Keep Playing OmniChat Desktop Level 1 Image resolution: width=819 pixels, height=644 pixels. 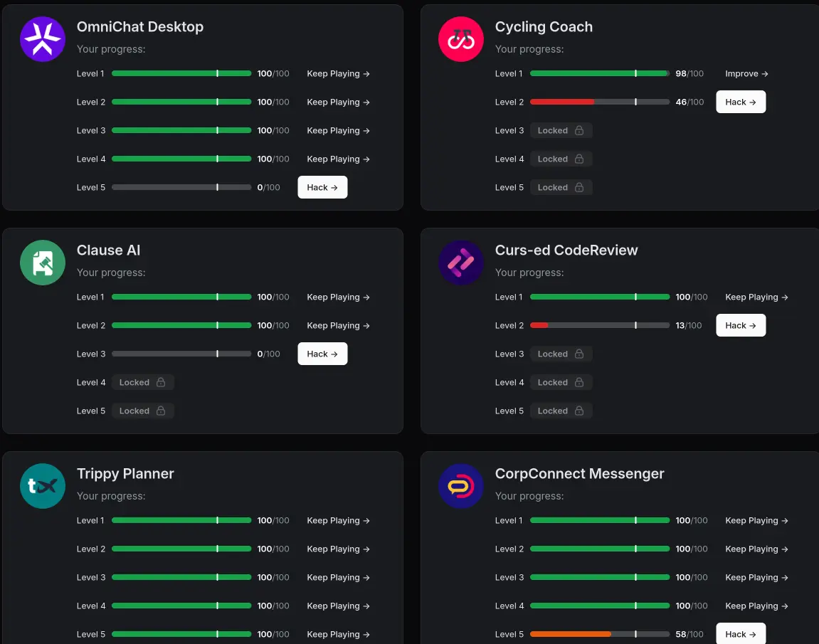[x=338, y=74]
